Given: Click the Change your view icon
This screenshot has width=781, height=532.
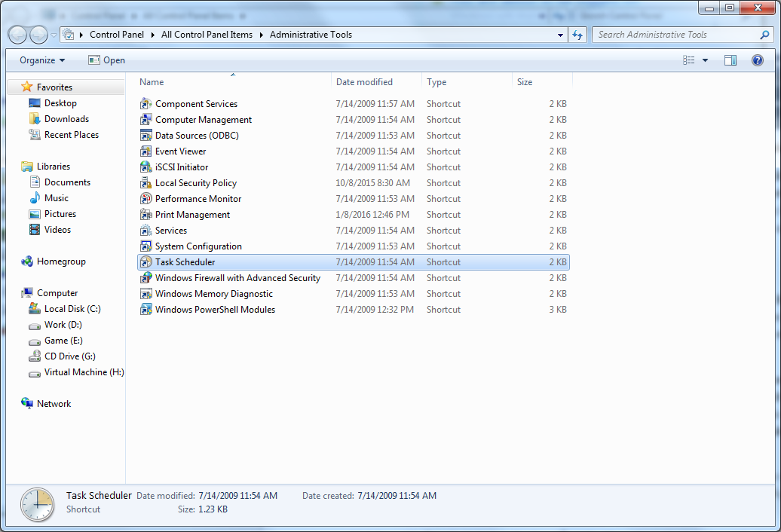Looking at the screenshot, I should [x=689, y=60].
